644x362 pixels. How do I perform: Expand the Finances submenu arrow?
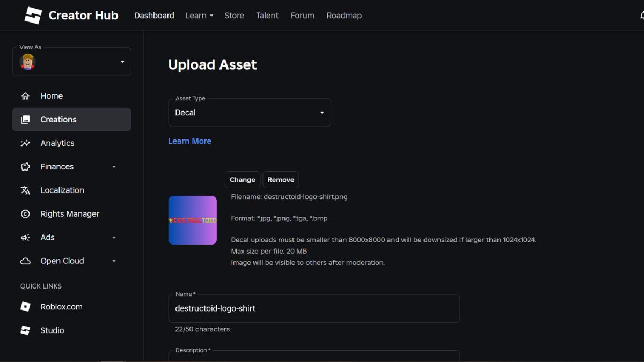114,167
